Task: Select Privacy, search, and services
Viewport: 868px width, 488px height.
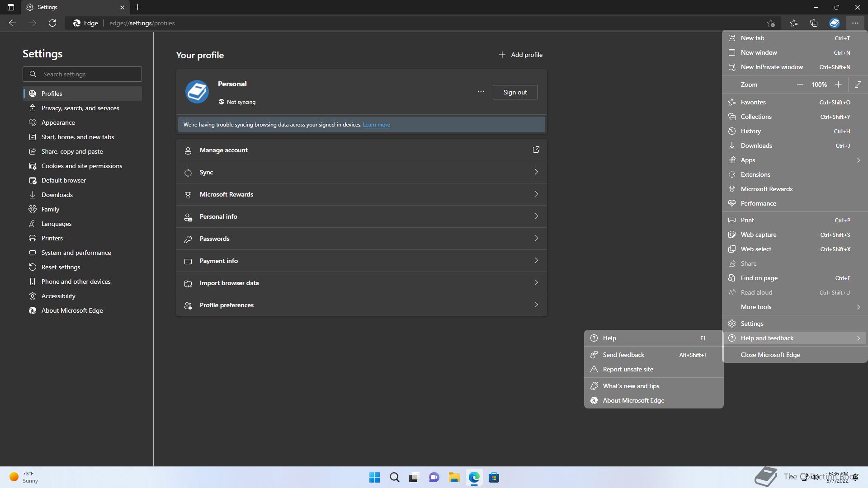Action: click(x=82, y=108)
